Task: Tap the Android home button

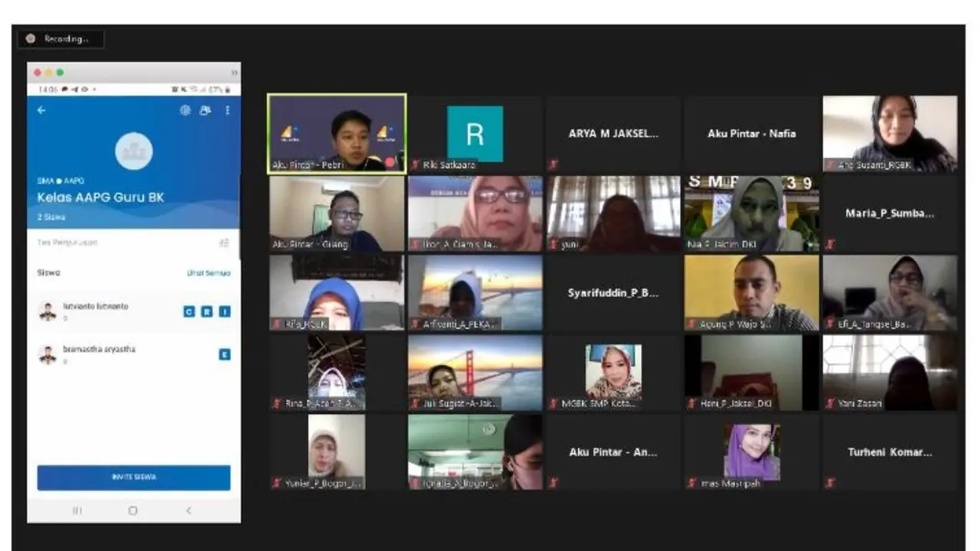Action: [x=133, y=510]
